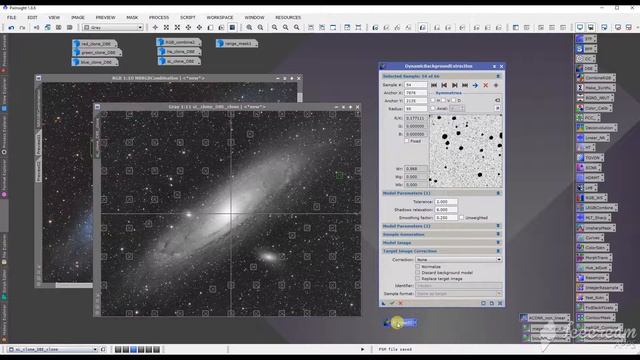Click the Undo icon in the toolbar
The width and height of the screenshot is (640, 360).
(11, 27)
